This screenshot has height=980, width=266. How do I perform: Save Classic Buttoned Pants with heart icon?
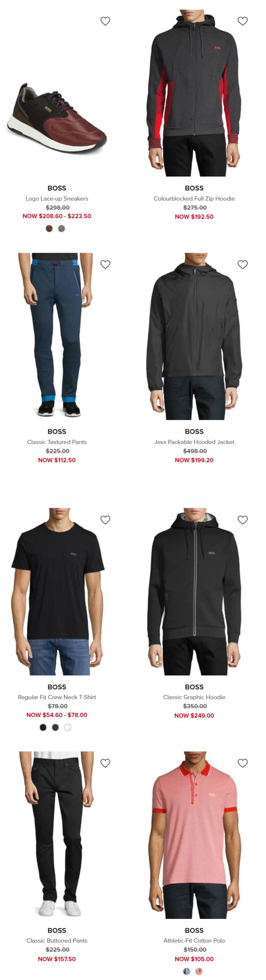pos(105,763)
